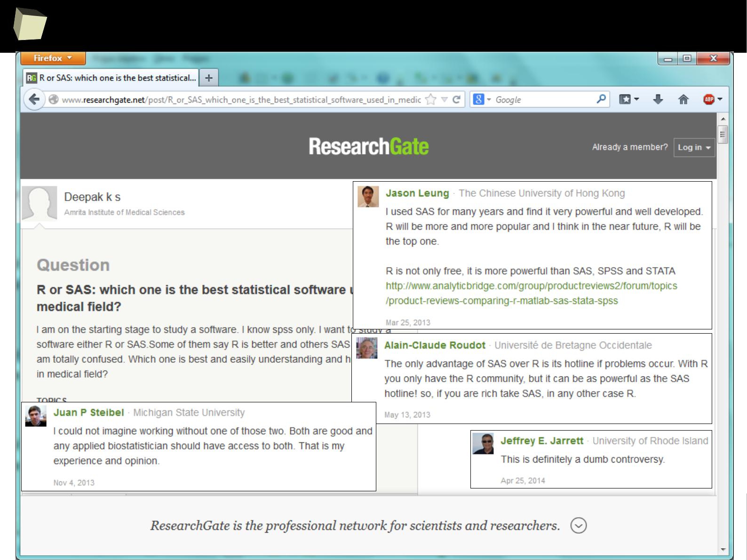Click Jeffrey E. Jarrett's avatar photo
Screen dimensions: 747x560
point(483,443)
